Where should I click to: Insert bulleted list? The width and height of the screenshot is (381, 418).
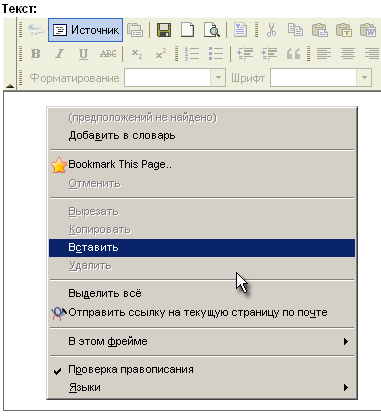point(216,54)
